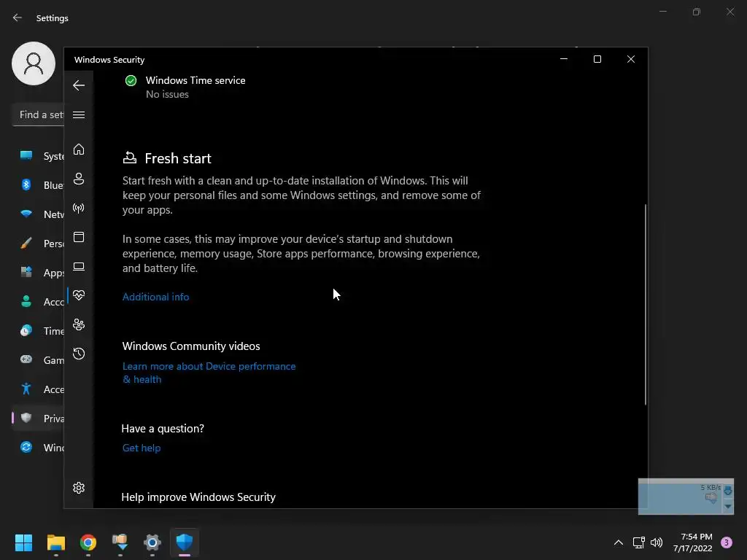
Task: Open Bluetooth category in Settings
Action: (x=38, y=185)
